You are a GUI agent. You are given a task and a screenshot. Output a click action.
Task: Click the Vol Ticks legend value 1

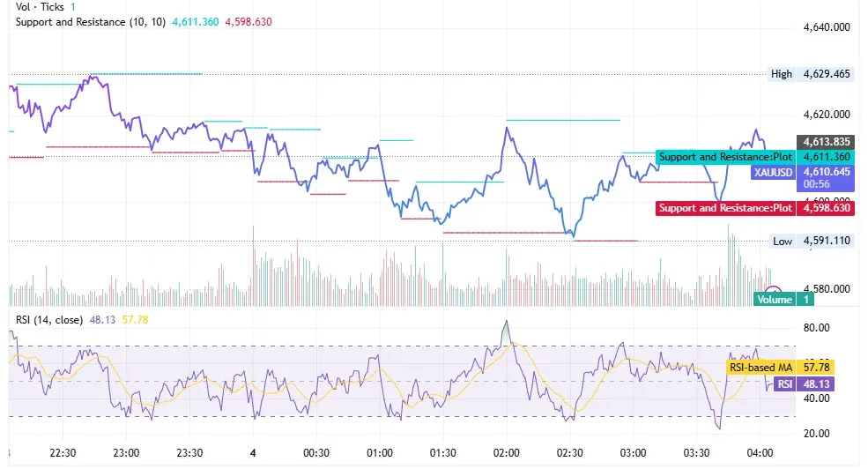point(72,7)
